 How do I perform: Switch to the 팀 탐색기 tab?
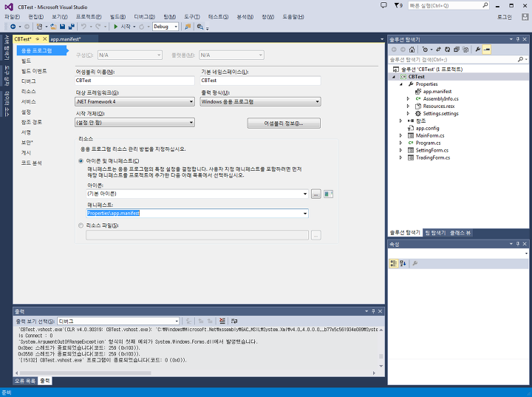[x=435, y=233]
